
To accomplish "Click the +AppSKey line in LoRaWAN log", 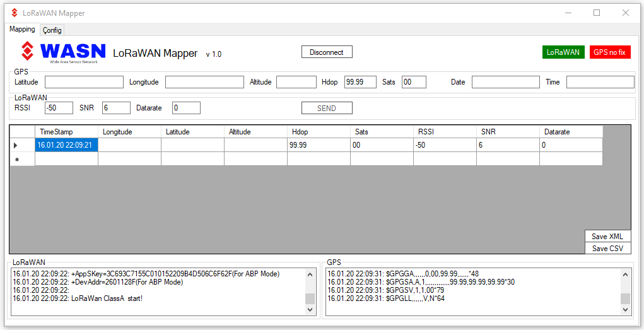I will (146, 274).
